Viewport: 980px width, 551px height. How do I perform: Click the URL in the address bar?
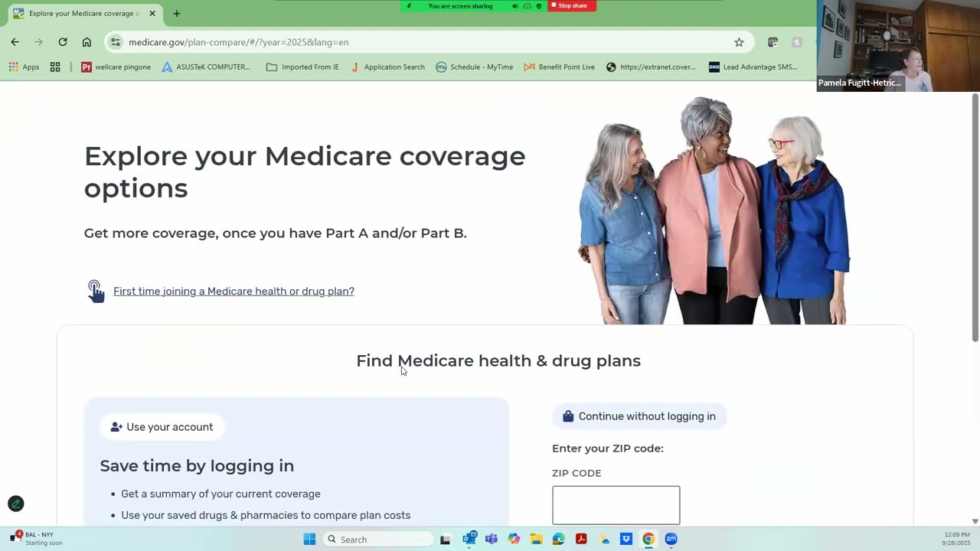point(239,42)
